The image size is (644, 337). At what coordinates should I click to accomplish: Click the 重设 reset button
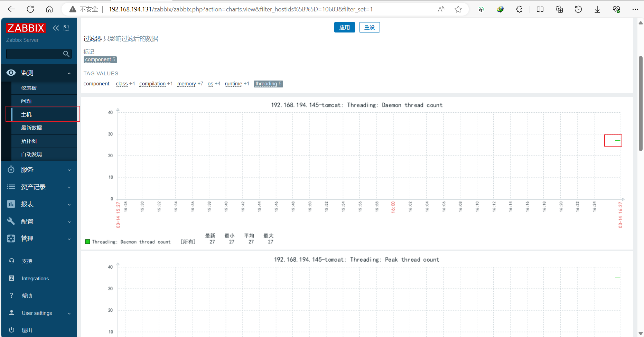pos(370,27)
